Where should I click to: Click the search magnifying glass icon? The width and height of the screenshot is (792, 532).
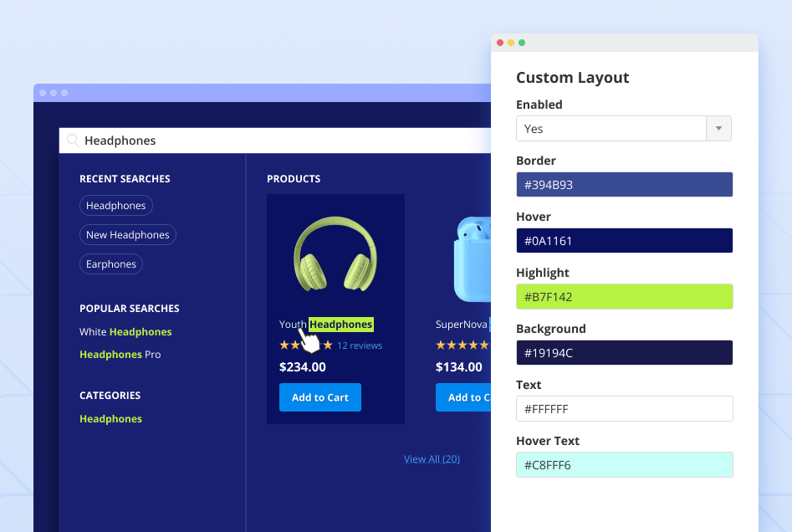[74, 140]
